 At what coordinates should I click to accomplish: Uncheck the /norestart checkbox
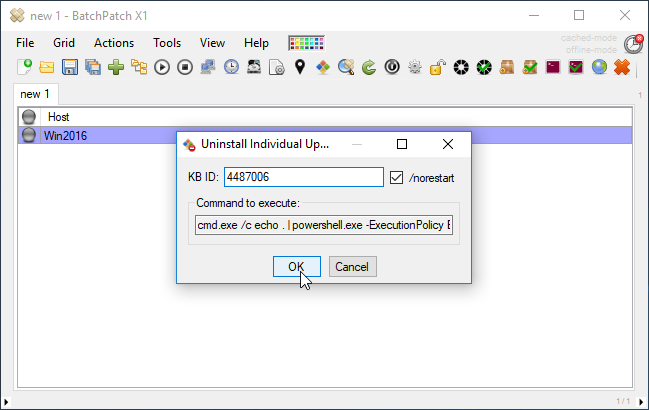(x=397, y=177)
